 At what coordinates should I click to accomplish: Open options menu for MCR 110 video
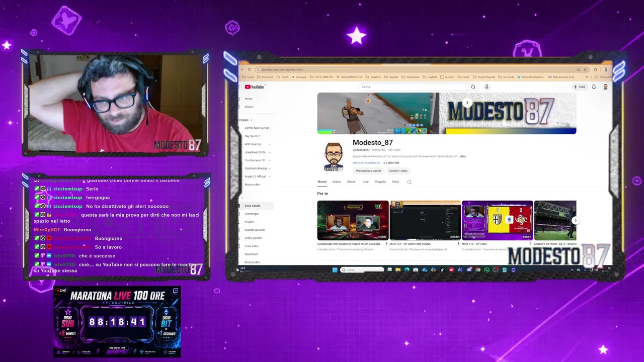point(531,244)
